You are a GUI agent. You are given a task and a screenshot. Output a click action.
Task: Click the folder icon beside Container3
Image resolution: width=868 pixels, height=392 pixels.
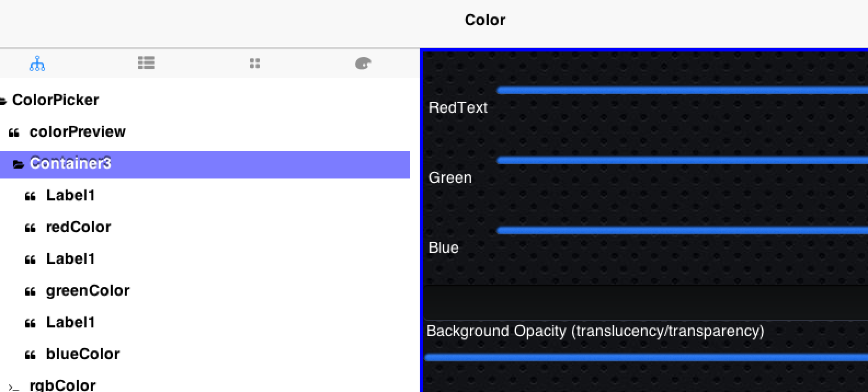click(x=19, y=164)
